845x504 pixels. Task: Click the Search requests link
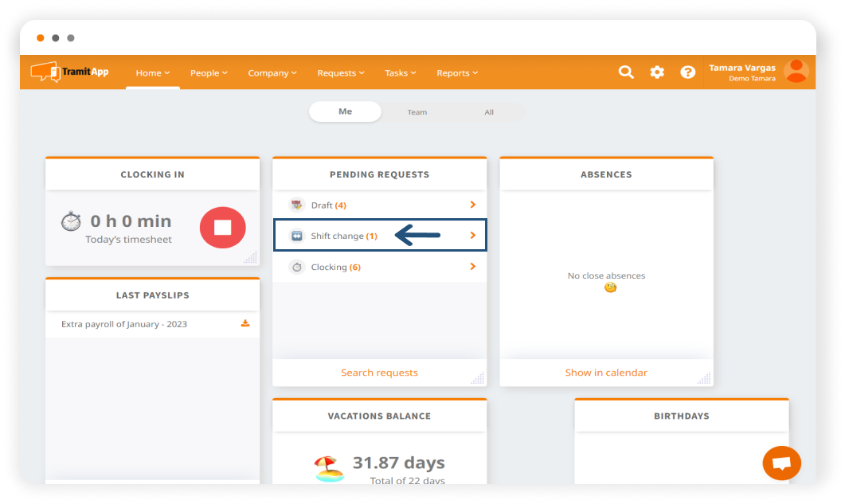click(379, 373)
